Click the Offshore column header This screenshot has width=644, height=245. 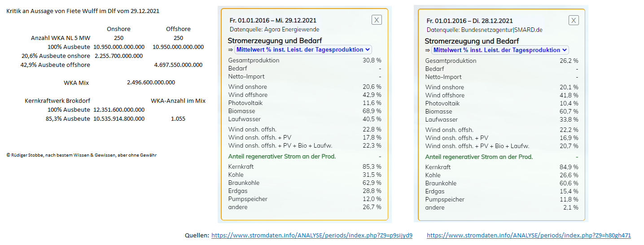(x=178, y=29)
